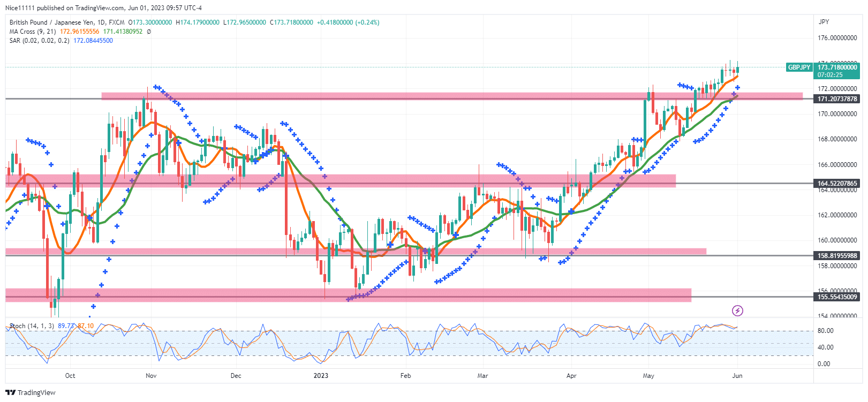Click the purple lightning bolt event icon

(x=737, y=310)
